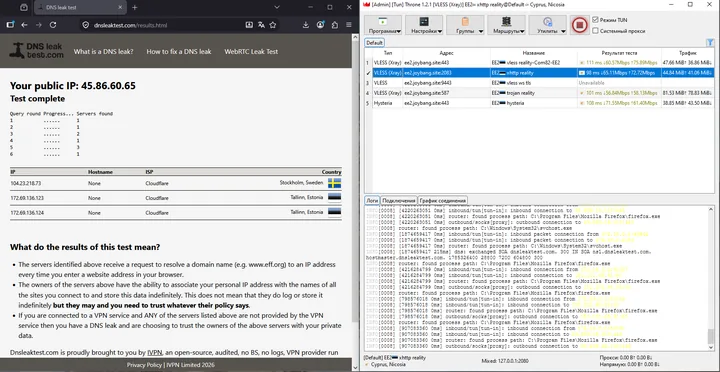The width and height of the screenshot is (720, 372).
Task: Click the Throne crown icon in title bar
Action: point(366,5)
